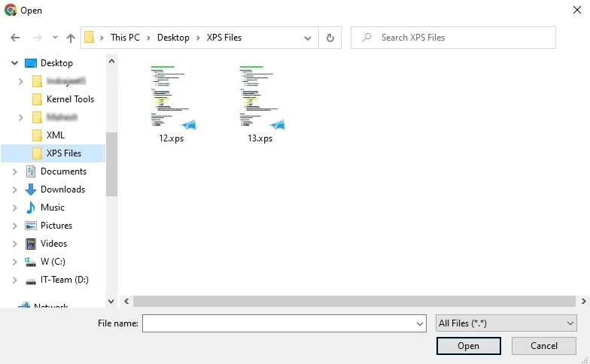Click the Downloads arrow icon

pos(30,190)
